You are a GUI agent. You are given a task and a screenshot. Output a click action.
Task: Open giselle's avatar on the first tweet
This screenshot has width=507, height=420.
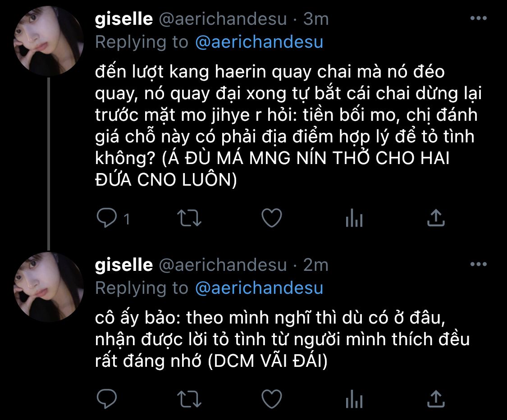click(49, 41)
